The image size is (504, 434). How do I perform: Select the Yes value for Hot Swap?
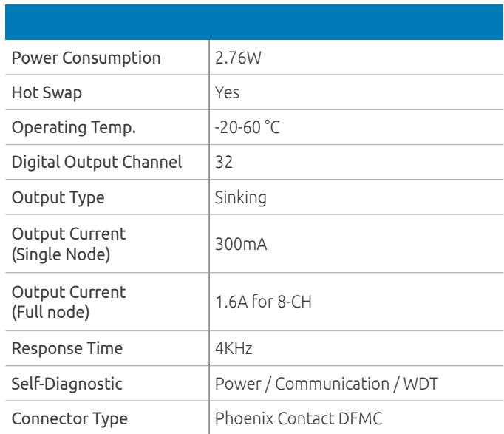tap(227, 92)
